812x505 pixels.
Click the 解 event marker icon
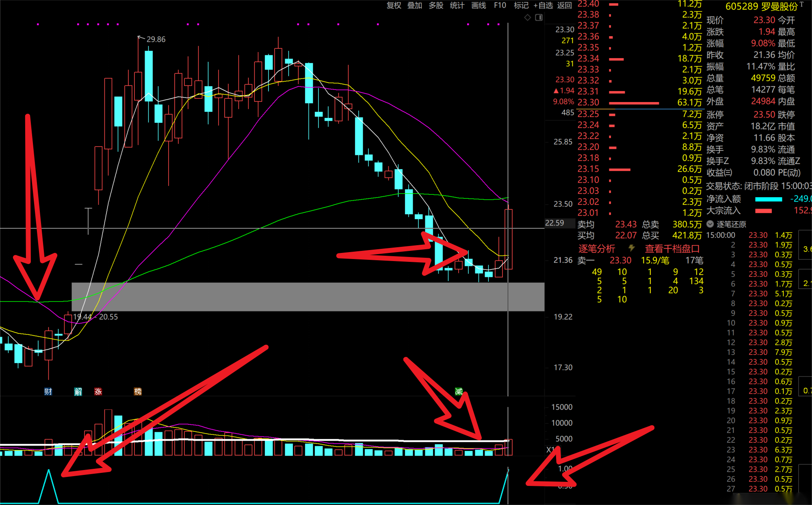tap(78, 392)
